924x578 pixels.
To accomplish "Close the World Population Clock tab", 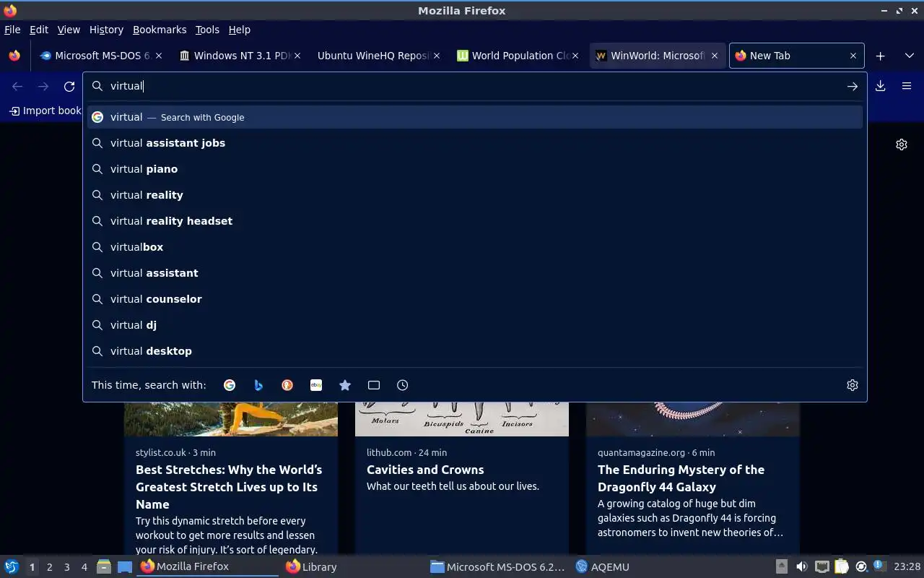I will coord(575,56).
